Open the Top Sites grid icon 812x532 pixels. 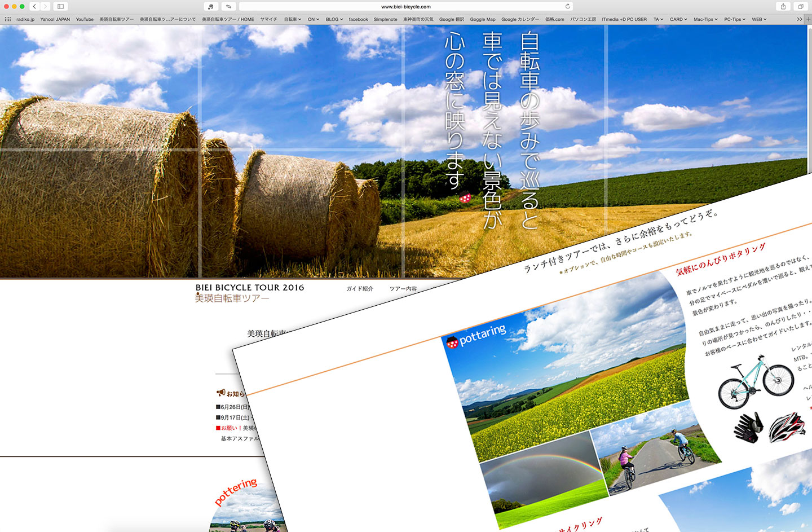pos(7,19)
